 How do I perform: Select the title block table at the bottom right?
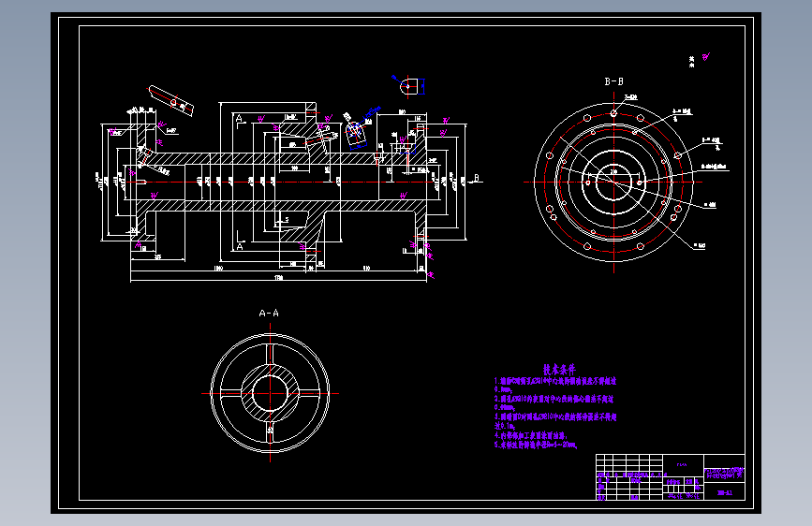(670, 477)
